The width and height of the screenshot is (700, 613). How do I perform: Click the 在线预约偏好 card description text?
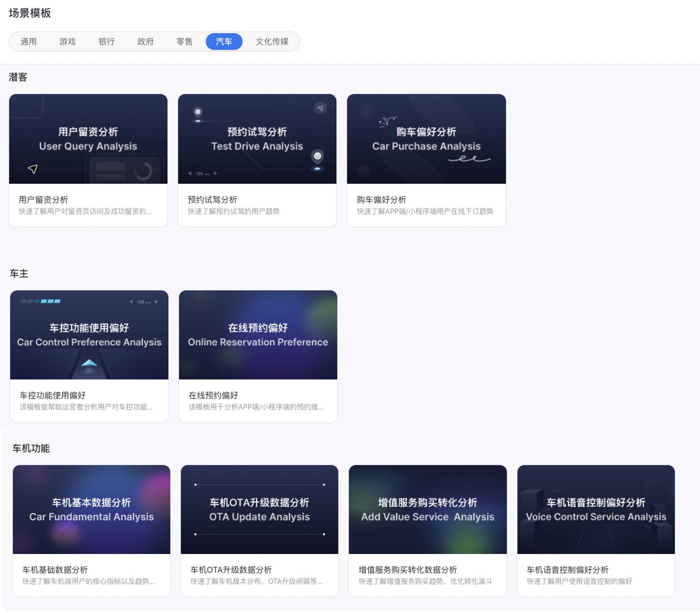(256, 407)
